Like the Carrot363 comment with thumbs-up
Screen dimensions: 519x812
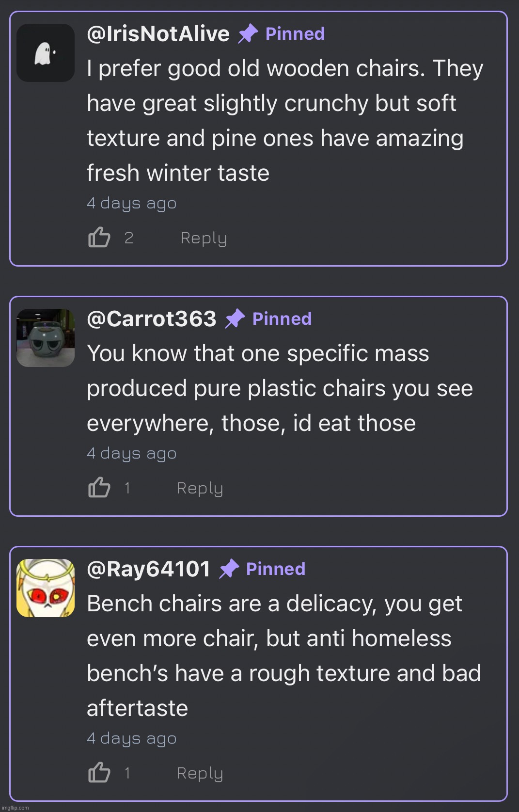pyautogui.click(x=99, y=488)
